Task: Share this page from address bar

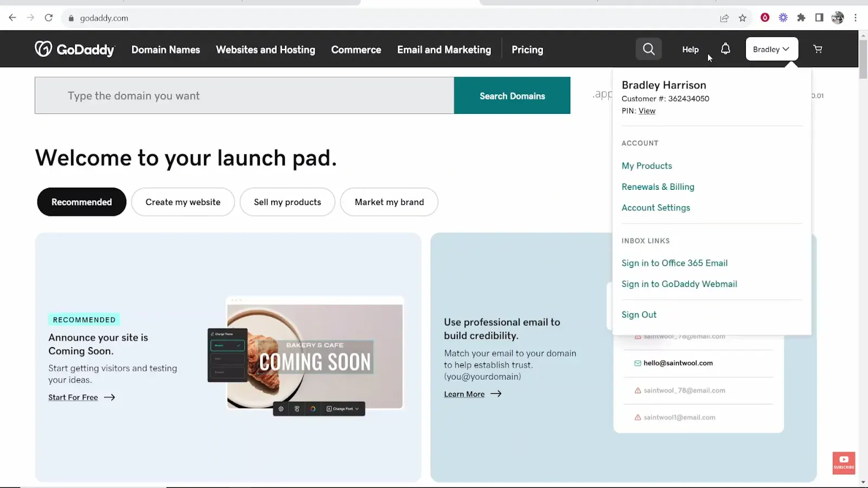Action: [x=724, y=18]
